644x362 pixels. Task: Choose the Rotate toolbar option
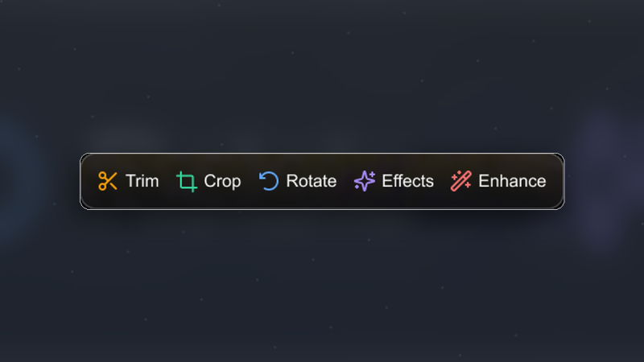pos(298,181)
